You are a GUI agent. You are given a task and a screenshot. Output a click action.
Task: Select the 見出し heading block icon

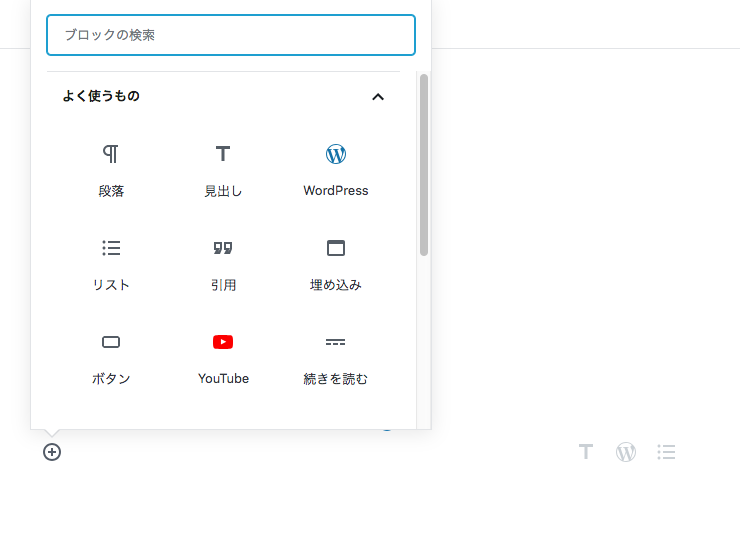223,154
